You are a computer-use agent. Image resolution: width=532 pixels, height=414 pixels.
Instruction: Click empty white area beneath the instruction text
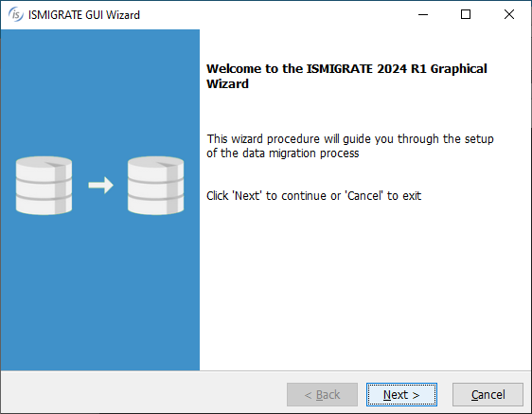364,285
